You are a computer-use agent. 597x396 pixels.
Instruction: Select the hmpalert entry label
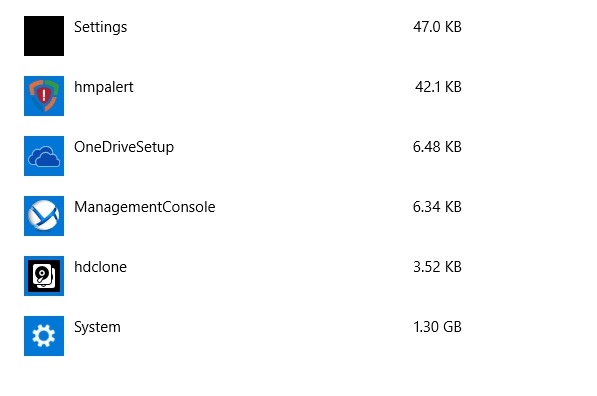click(x=104, y=87)
